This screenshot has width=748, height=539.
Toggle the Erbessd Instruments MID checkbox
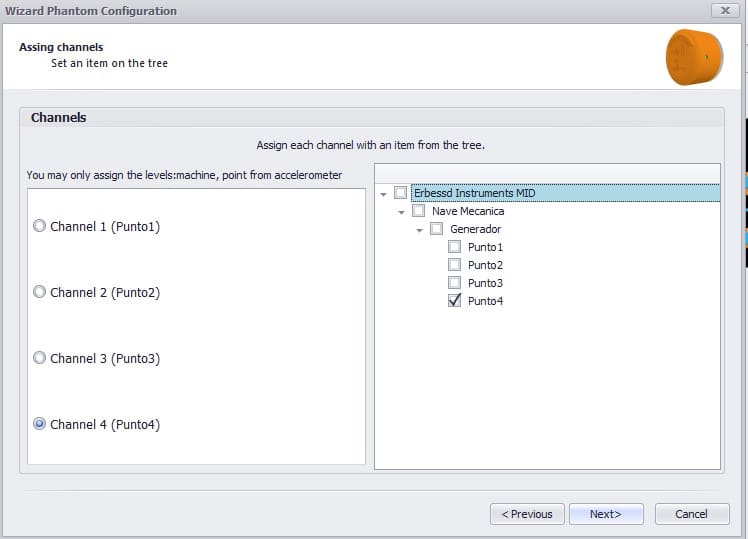(x=400, y=193)
